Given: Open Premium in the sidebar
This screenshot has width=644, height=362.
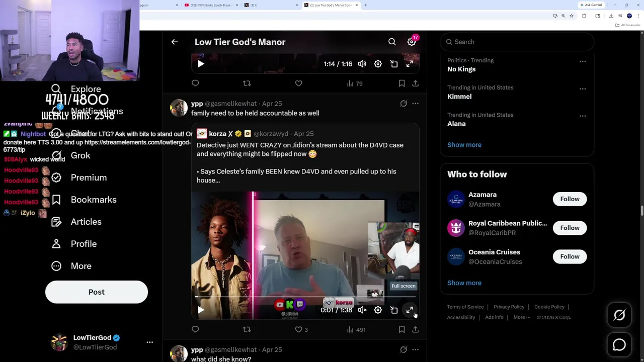Looking at the screenshot, I should coord(79,177).
